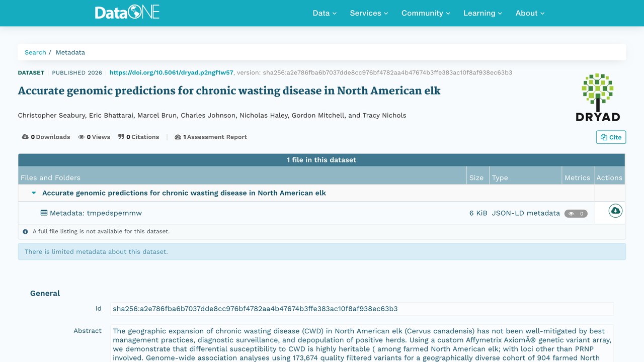The width and height of the screenshot is (644, 362).
Task: Expand the About dropdown menu
Action: (530, 13)
